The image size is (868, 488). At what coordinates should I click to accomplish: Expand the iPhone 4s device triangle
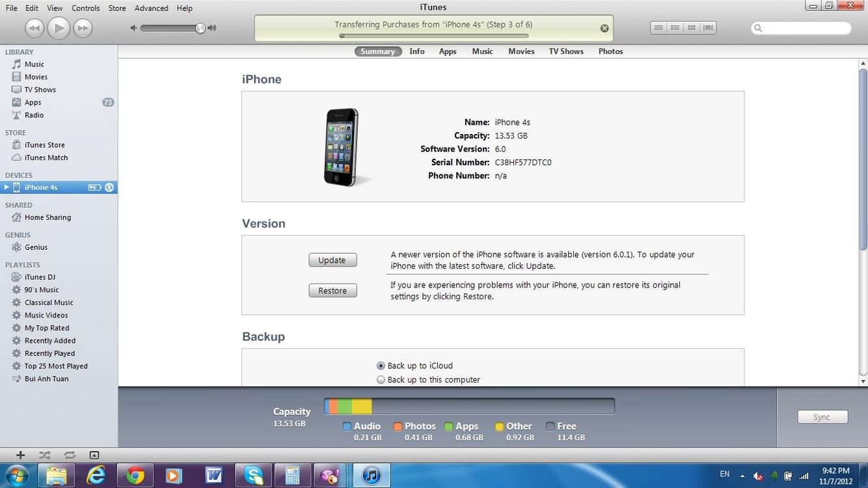coord(6,187)
